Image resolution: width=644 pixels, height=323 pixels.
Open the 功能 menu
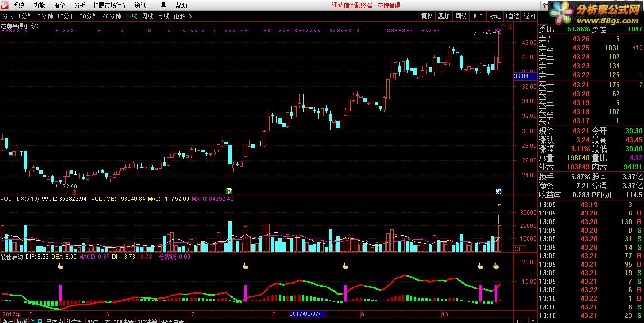click(x=39, y=5)
